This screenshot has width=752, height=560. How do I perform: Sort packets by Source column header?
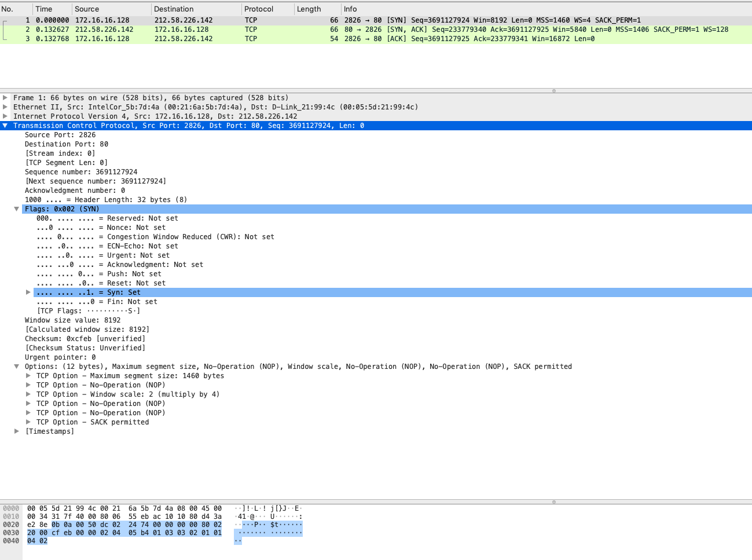point(112,9)
